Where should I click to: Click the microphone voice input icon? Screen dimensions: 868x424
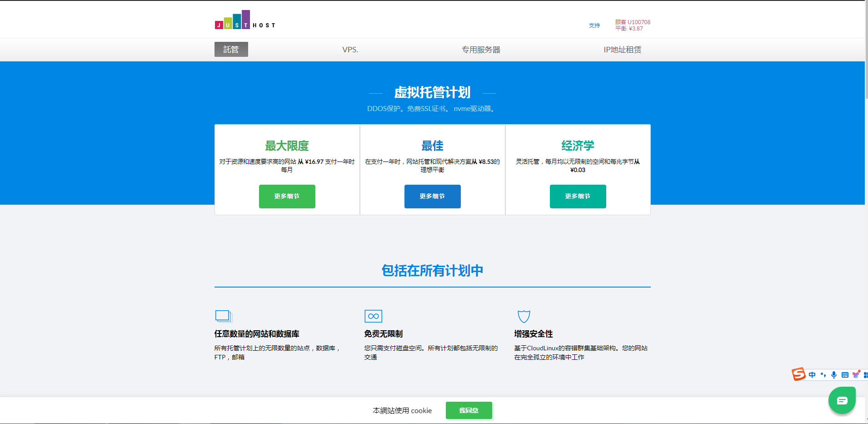(x=834, y=375)
